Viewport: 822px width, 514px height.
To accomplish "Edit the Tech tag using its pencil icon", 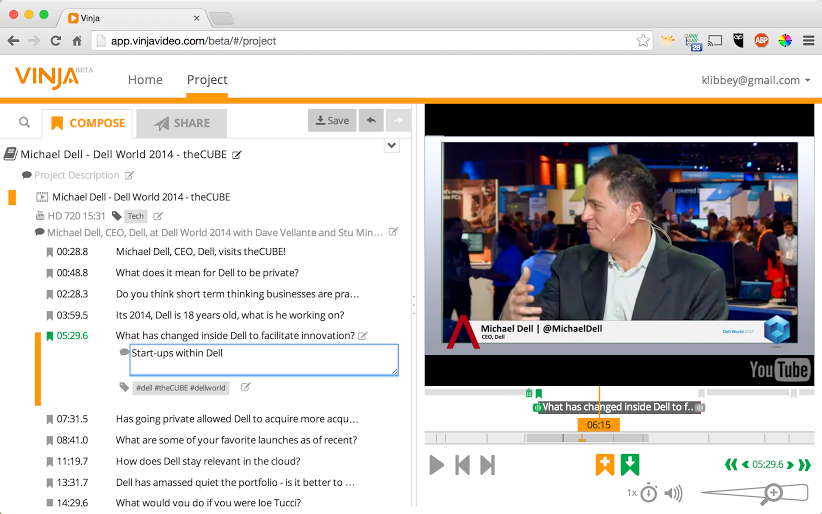I will [x=158, y=216].
